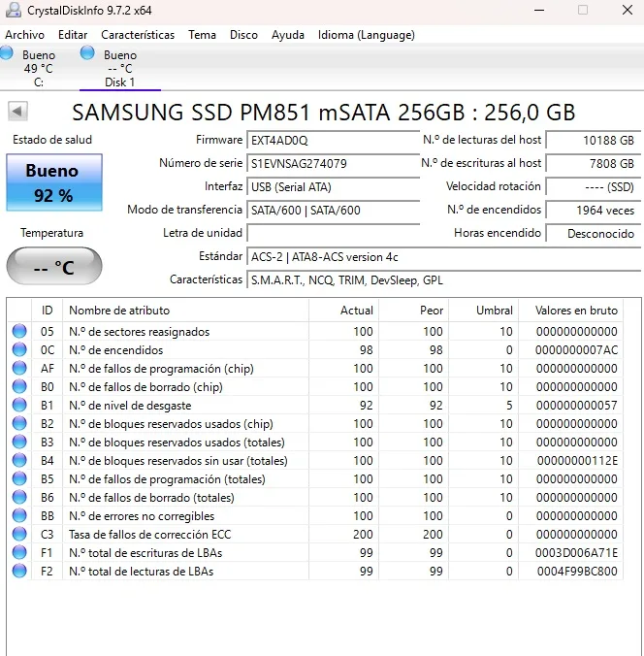
Task: Click the empty Letra de unidad field
Action: point(334,234)
